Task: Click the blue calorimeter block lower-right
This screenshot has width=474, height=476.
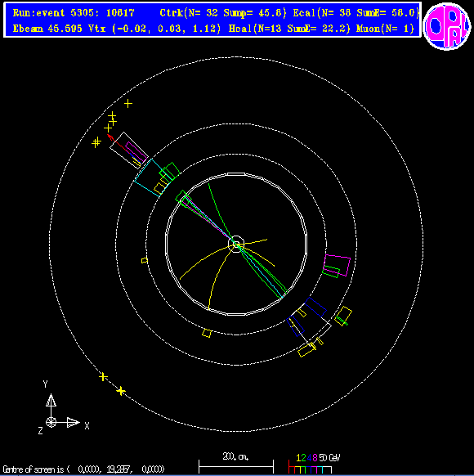Action: click(x=315, y=308)
